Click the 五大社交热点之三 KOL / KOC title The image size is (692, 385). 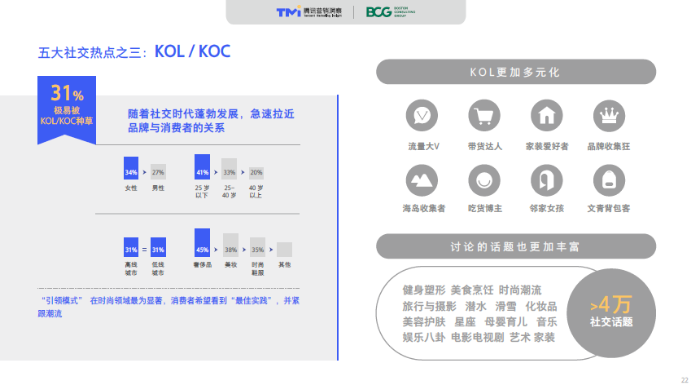(x=134, y=52)
